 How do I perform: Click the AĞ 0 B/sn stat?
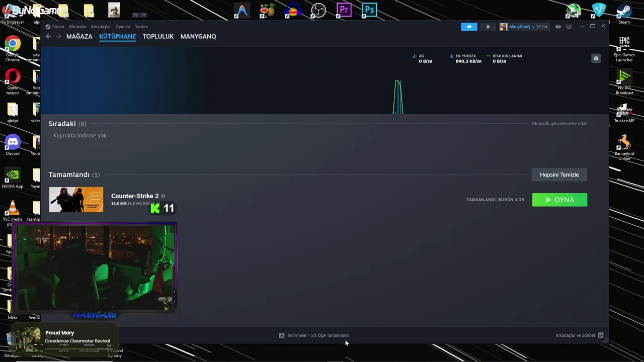[423, 58]
